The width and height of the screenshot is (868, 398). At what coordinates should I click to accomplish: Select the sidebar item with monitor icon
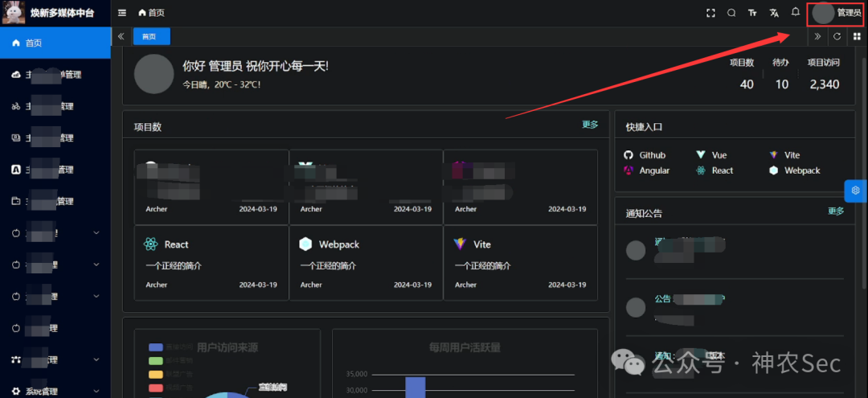click(55, 137)
